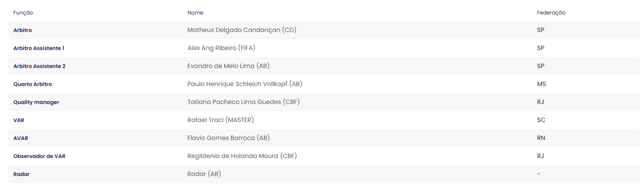Screen dimensions: 644x187
Task: Select the Arbitro Assistente 1 role label
Action: (x=39, y=48)
